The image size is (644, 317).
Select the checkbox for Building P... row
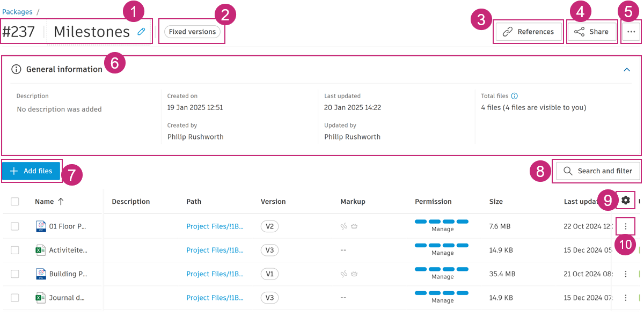15,274
